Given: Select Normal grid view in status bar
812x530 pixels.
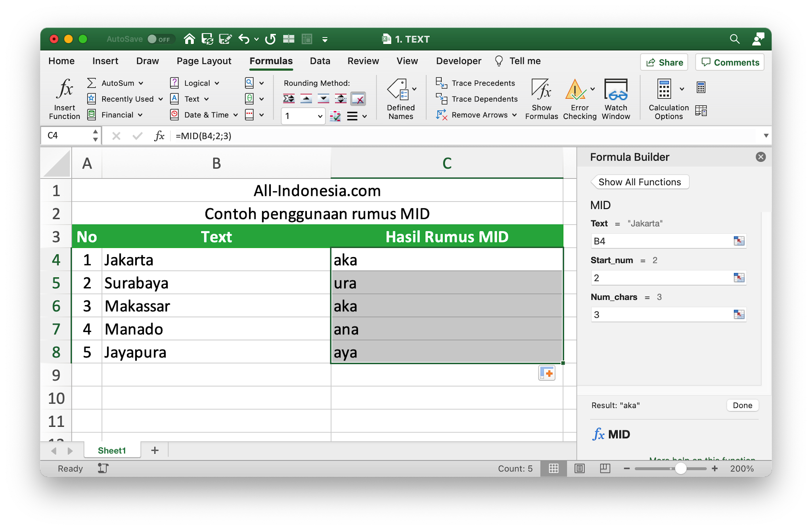Looking at the screenshot, I should (553, 469).
